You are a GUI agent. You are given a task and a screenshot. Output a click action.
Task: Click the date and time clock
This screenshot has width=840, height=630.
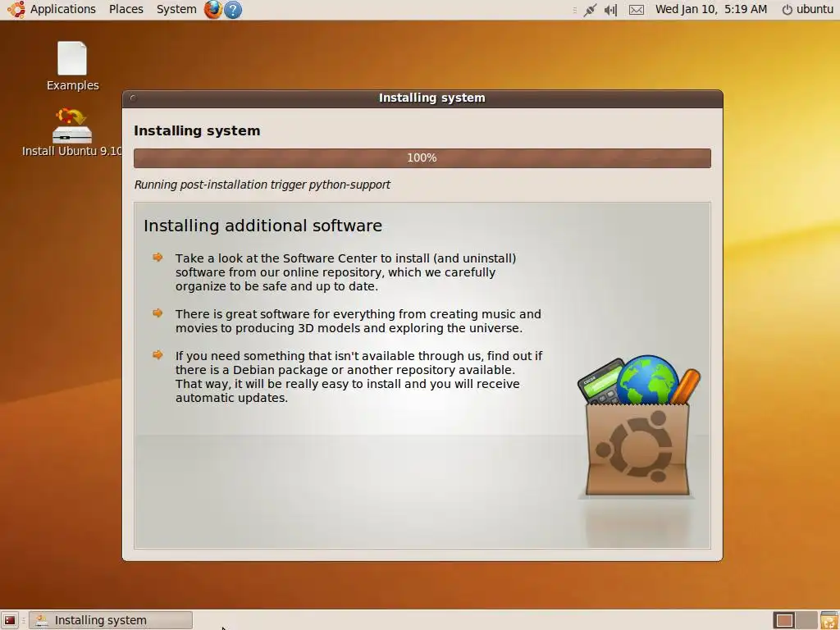click(x=711, y=9)
